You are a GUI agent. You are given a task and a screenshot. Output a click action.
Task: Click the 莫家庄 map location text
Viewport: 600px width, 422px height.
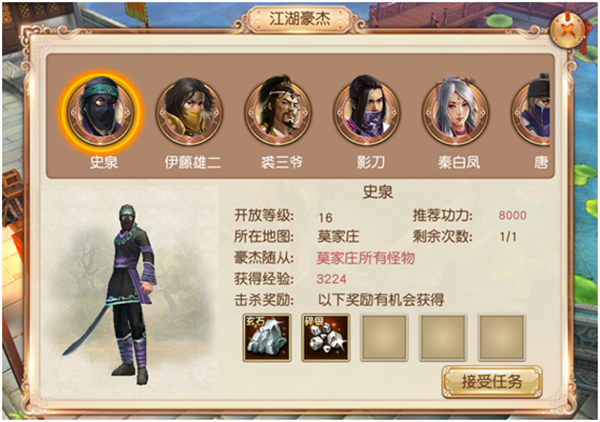338,236
